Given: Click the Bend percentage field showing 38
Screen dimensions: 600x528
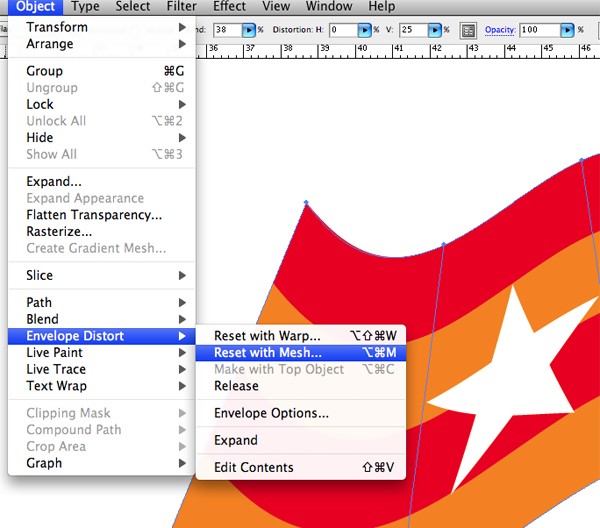Looking at the screenshot, I should pos(227,30).
